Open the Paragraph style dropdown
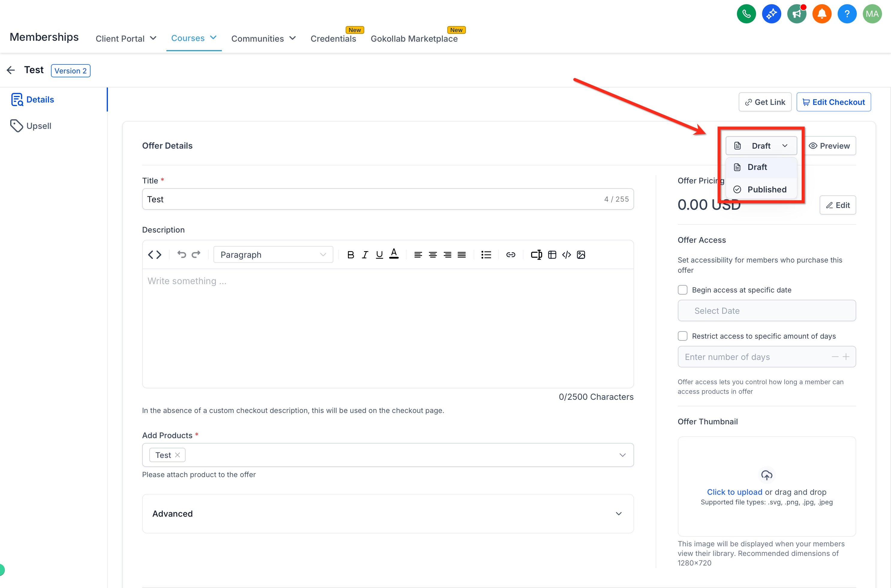The width and height of the screenshot is (891, 588). click(x=273, y=255)
